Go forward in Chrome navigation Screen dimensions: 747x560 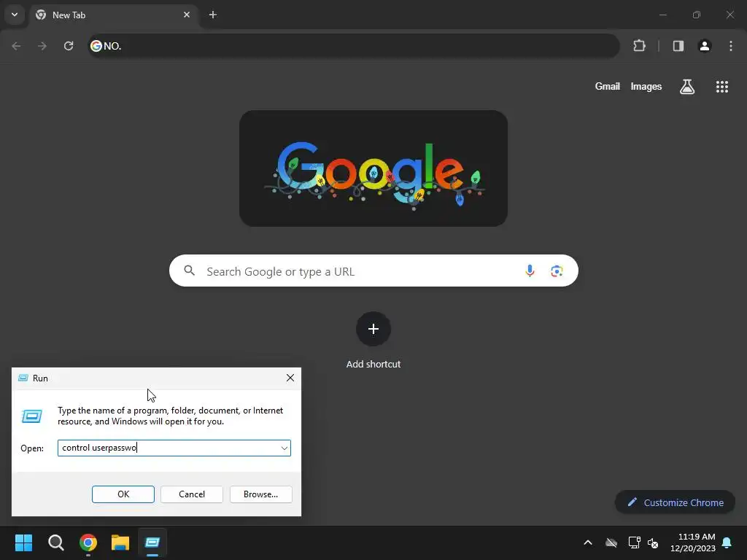[x=42, y=46]
